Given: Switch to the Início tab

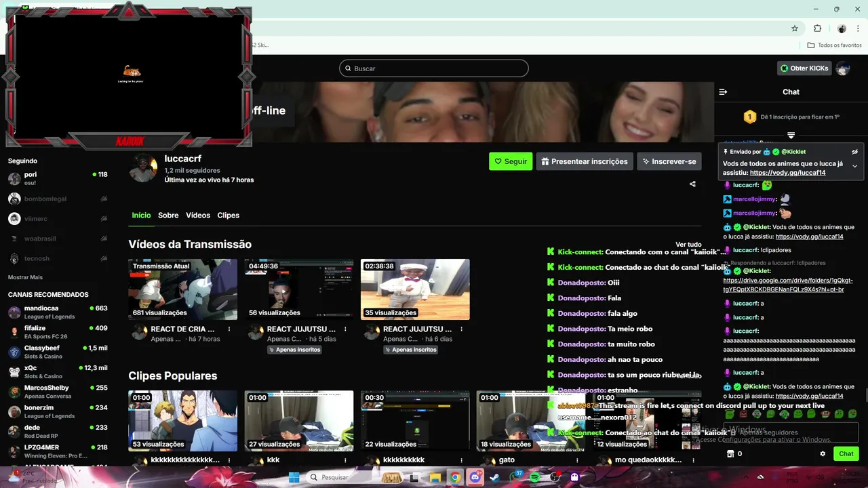Looking at the screenshot, I should [x=141, y=216].
